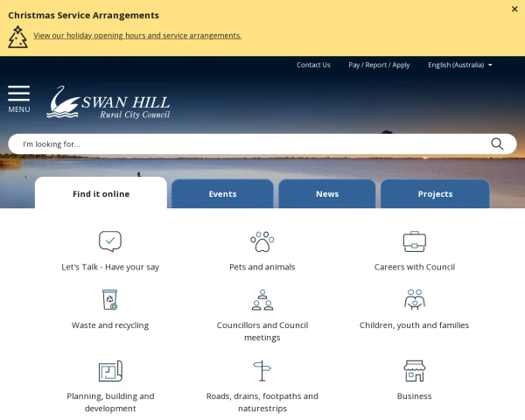Click the Waste and recycling bin icon
525x420 pixels.
110,300
